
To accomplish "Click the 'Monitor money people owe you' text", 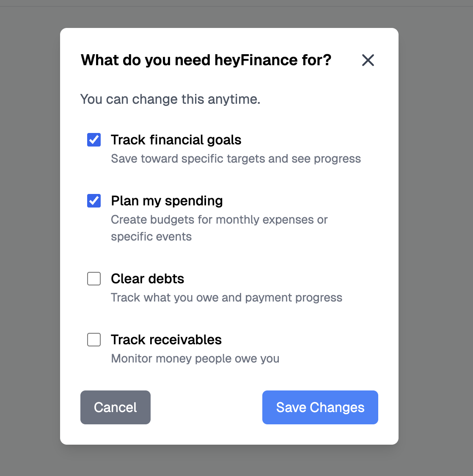I will 195,358.
